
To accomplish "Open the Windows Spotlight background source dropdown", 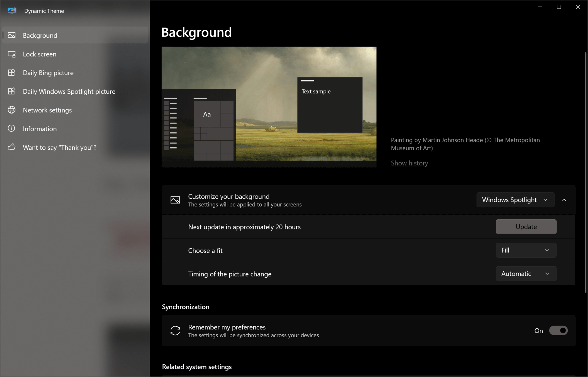I will (x=515, y=200).
